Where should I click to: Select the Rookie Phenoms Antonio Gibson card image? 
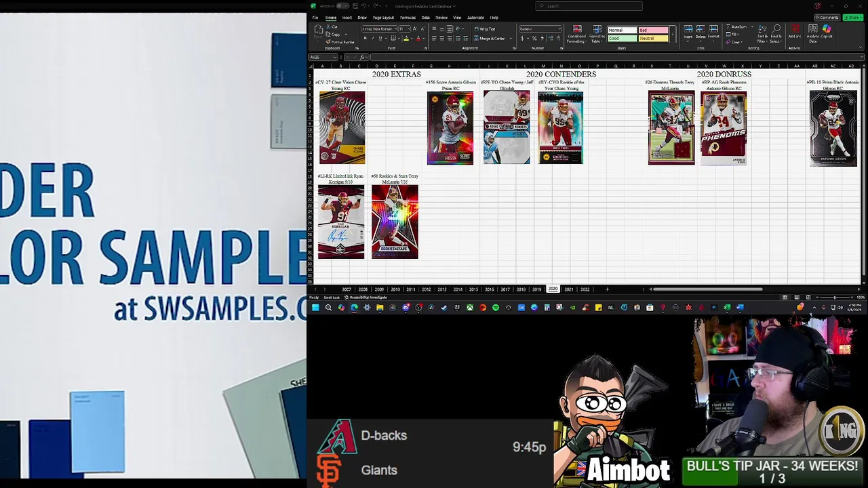[x=724, y=128]
